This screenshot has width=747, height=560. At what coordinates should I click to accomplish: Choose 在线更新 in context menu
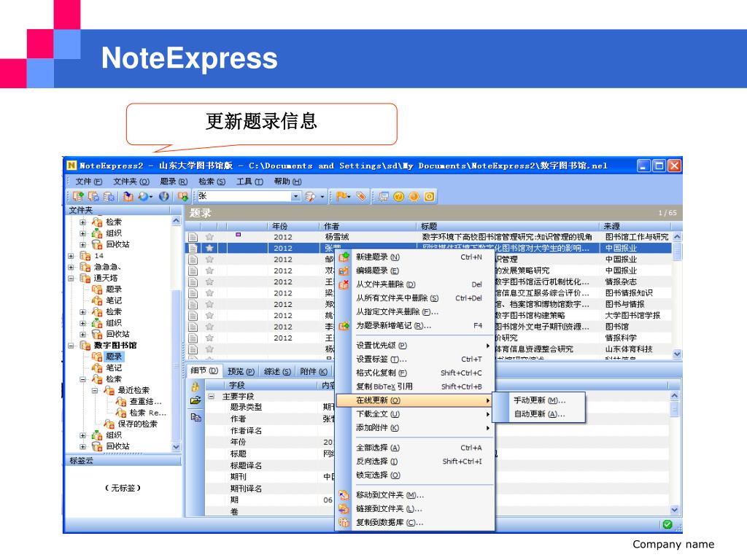[x=415, y=400]
